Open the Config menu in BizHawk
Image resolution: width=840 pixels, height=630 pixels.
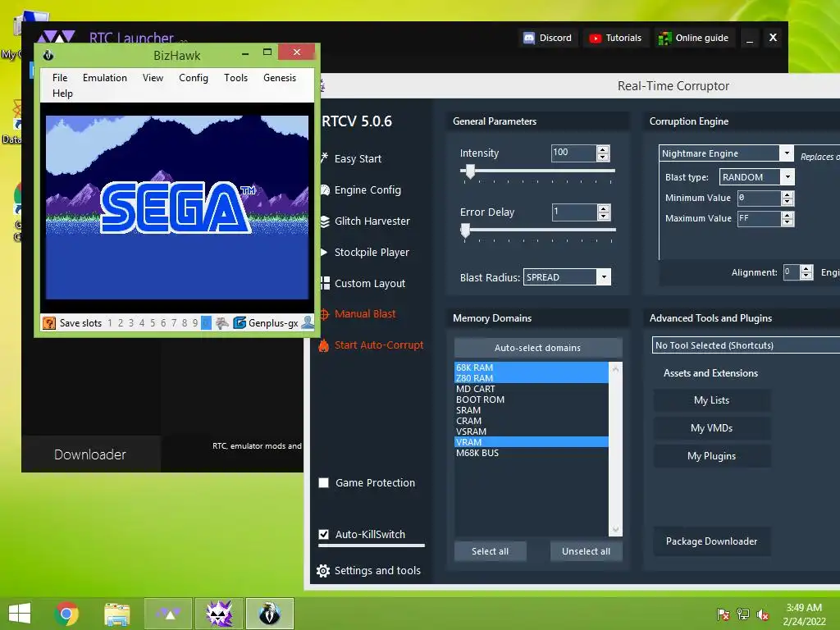pos(194,78)
